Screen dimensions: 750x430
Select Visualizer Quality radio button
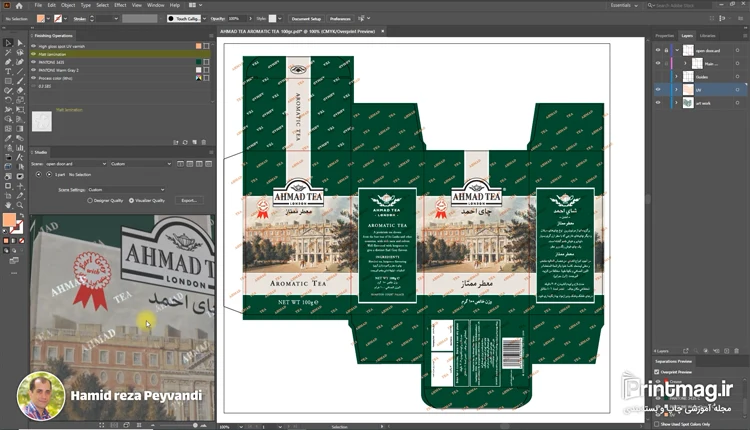tap(132, 200)
